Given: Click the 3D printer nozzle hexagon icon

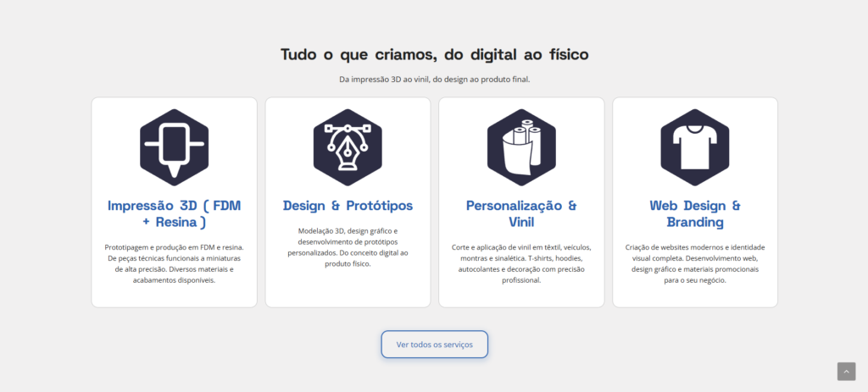Looking at the screenshot, I should pos(175,147).
